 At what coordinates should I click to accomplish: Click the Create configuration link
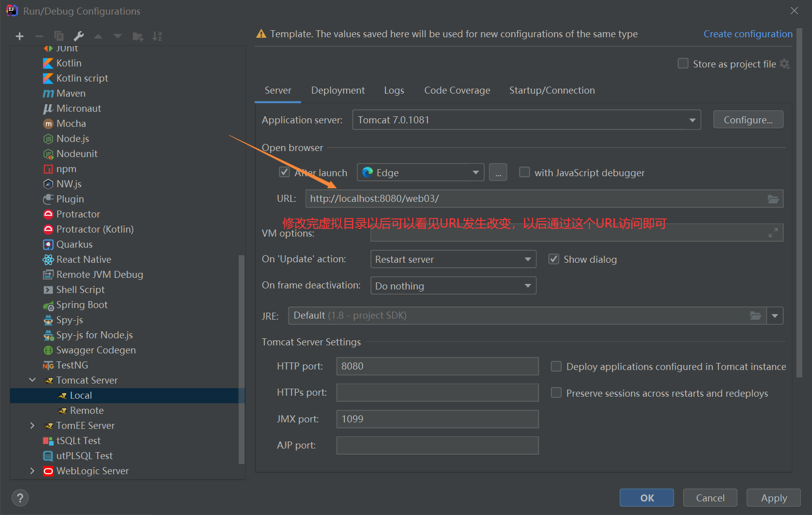[748, 34]
